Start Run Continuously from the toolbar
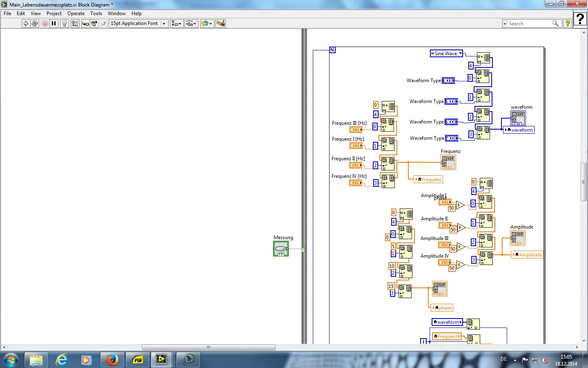This screenshot has width=588, height=368. coord(35,24)
